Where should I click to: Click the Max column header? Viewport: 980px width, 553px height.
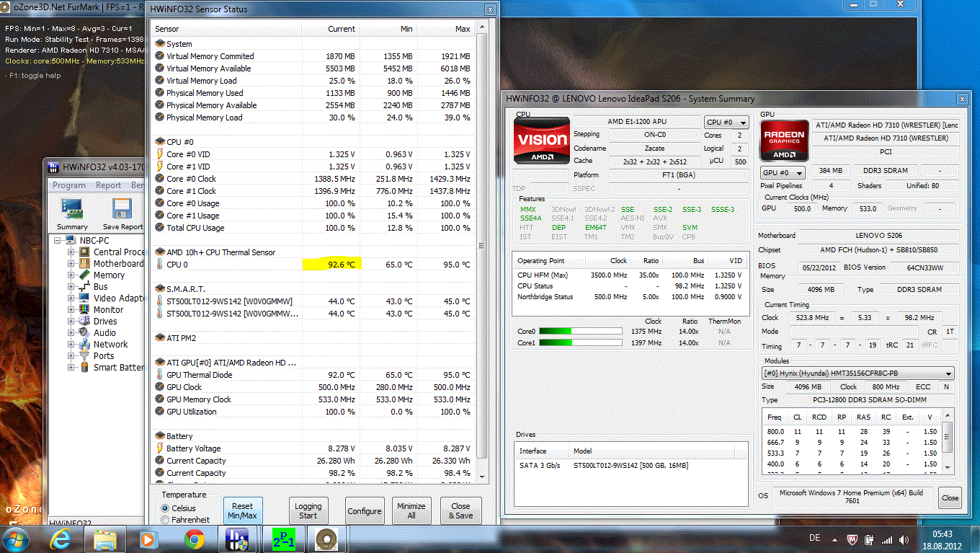point(446,29)
